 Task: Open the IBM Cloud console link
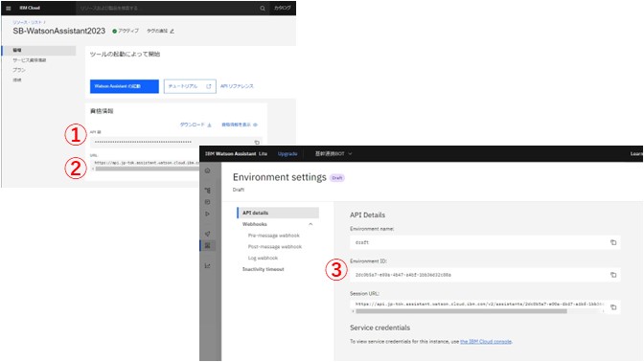click(x=486, y=342)
